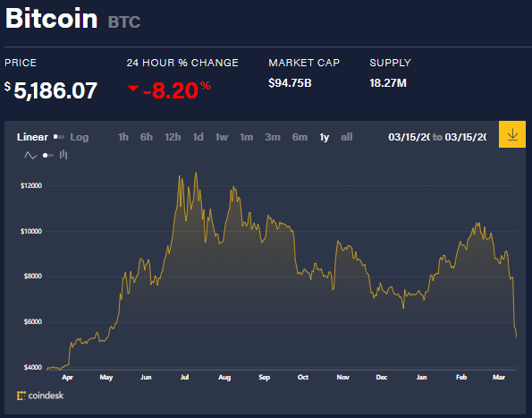Select the 6h time range
Screen dimensions: 532x418
point(147,137)
